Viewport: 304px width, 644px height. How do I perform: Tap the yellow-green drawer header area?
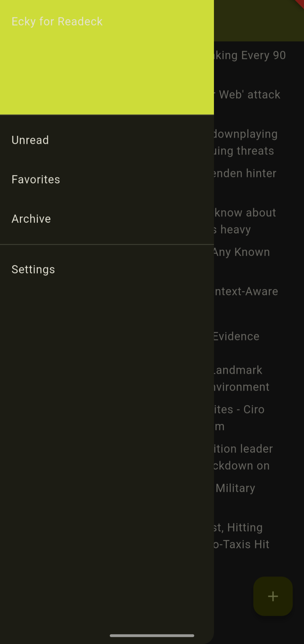[x=107, y=57]
